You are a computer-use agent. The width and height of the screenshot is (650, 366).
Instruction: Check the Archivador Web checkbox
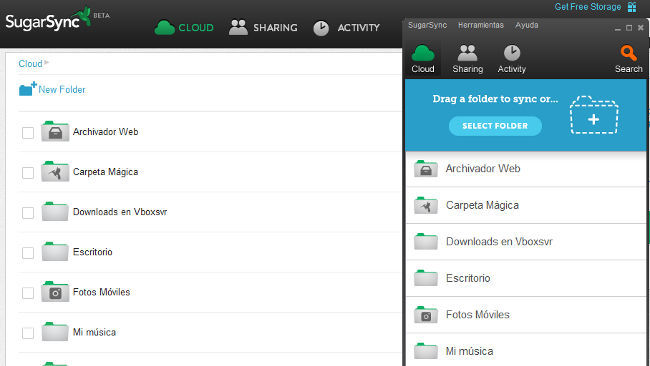point(28,133)
